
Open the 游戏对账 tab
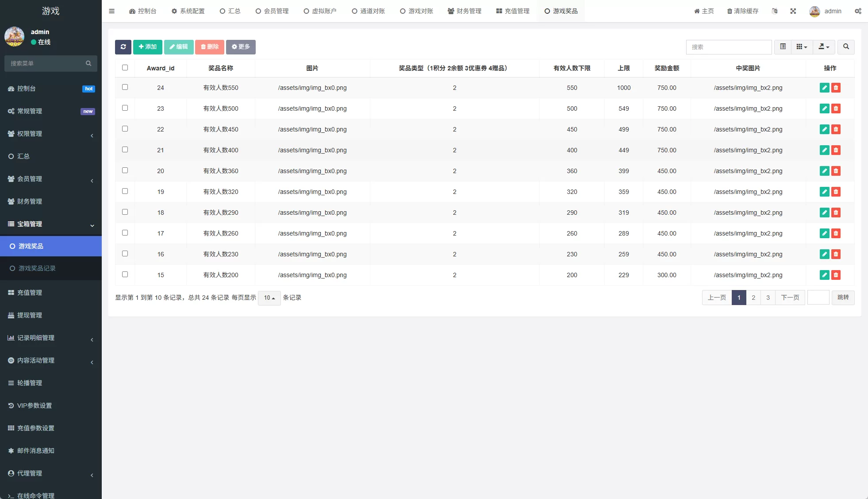[x=416, y=11]
